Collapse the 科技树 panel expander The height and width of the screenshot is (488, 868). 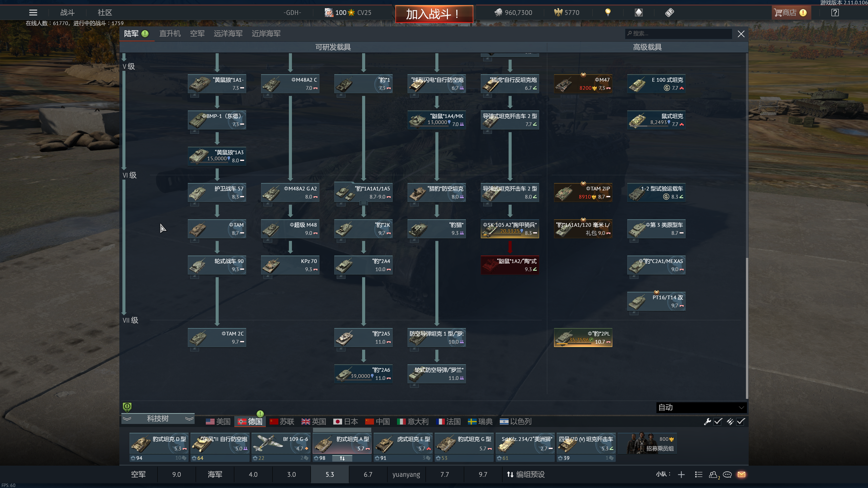[x=158, y=419]
